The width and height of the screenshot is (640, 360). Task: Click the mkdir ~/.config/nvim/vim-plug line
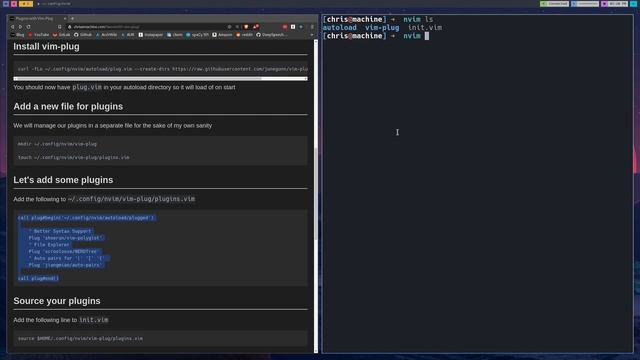57,144
